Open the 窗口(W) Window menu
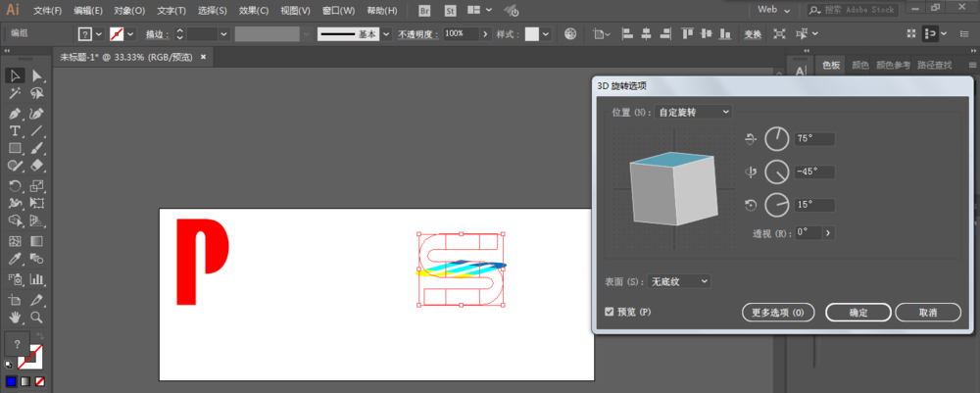The image size is (980, 393). tap(339, 11)
